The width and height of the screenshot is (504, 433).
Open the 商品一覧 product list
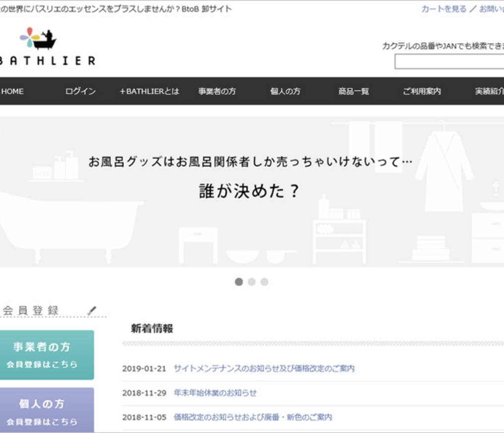point(354,91)
